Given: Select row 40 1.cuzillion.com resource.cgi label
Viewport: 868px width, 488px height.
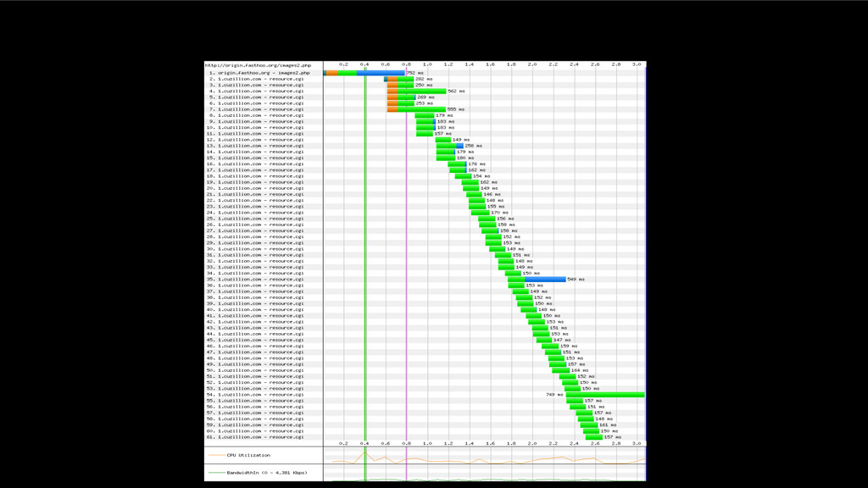Looking at the screenshot, I should pos(256,310).
